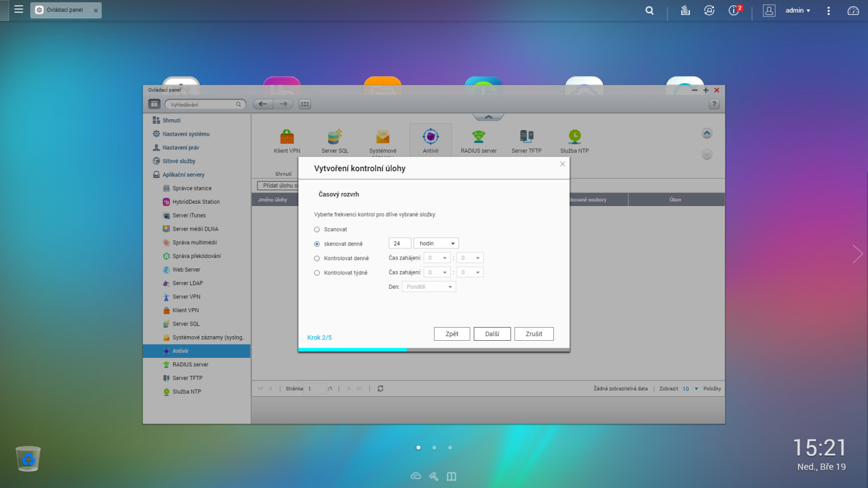Select Web Server in the sidebar

click(186, 270)
